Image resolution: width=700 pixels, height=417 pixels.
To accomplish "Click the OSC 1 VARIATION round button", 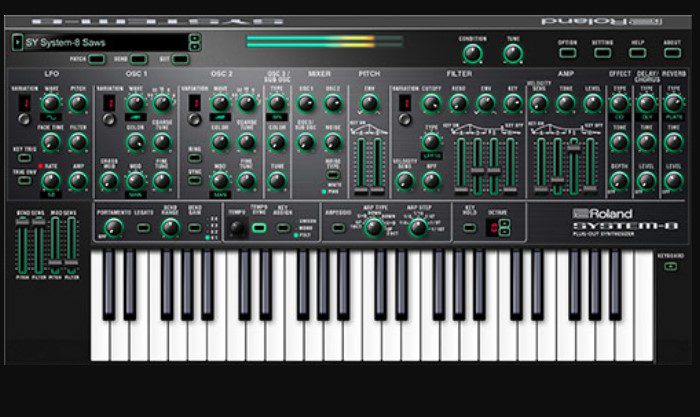I will (108, 119).
